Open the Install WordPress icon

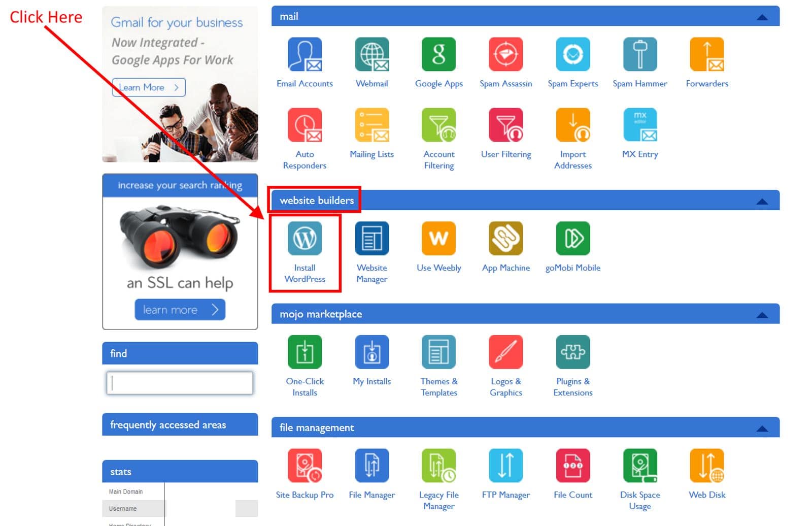(304, 239)
